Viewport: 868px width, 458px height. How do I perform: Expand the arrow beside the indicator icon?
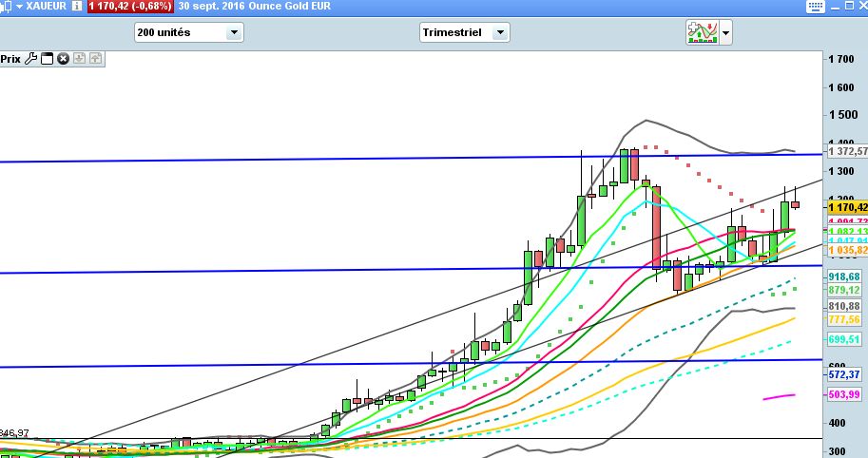(725, 33)
